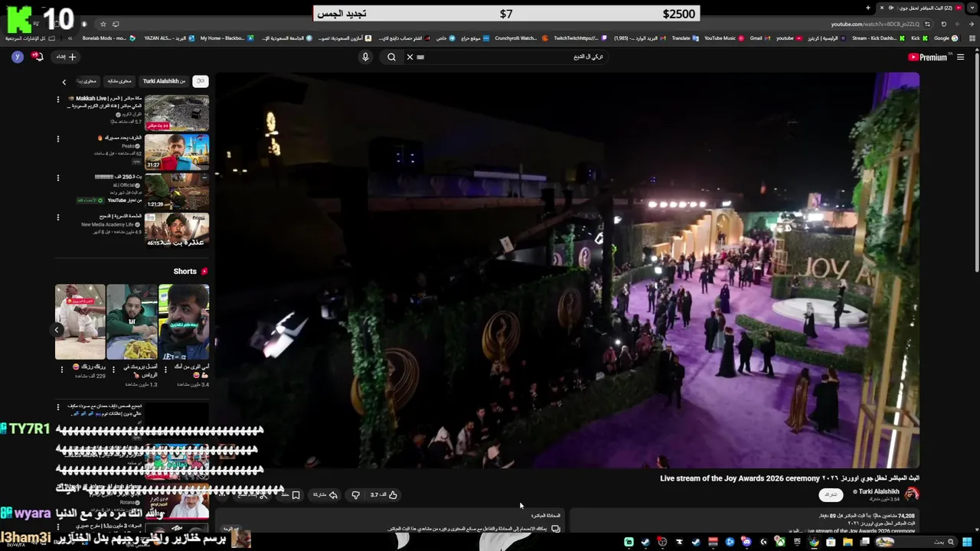Open YouTube Music bookmark
Viewport: 980px width, 551px height.
pos(724,38)
